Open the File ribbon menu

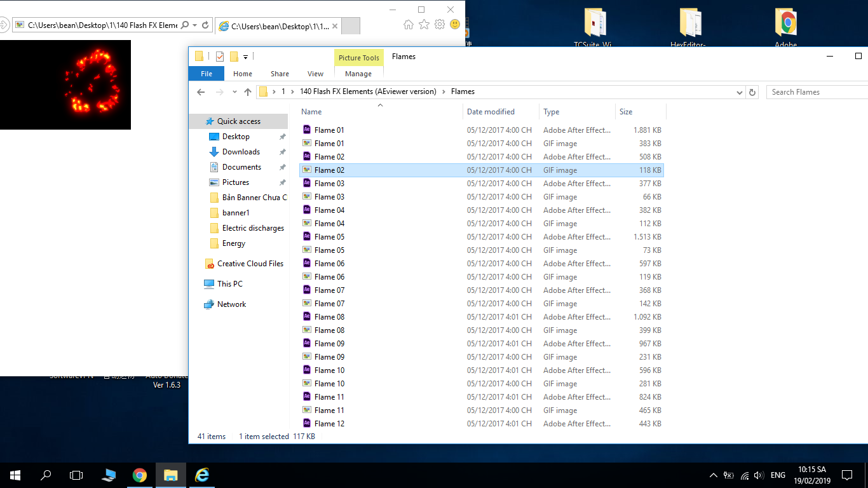point(207,74)
